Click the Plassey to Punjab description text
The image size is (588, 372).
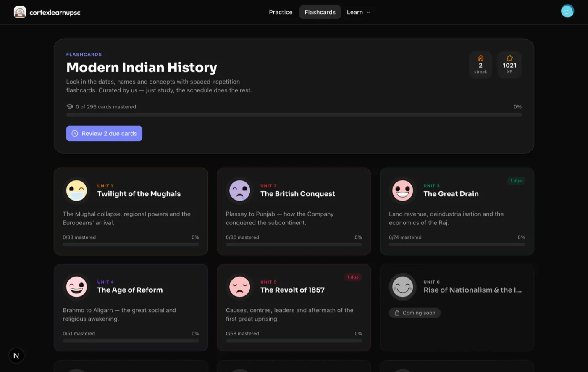280,218
